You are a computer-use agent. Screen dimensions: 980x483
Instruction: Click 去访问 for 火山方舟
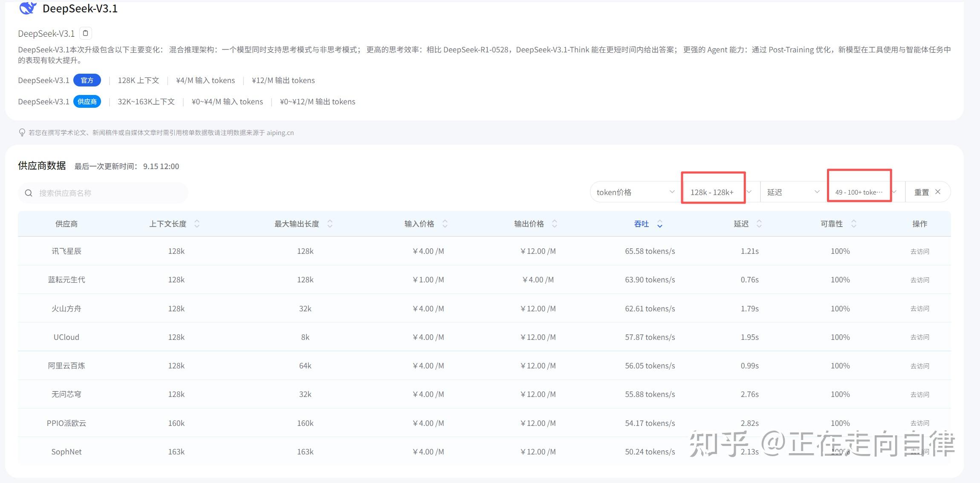click(919, 308)
